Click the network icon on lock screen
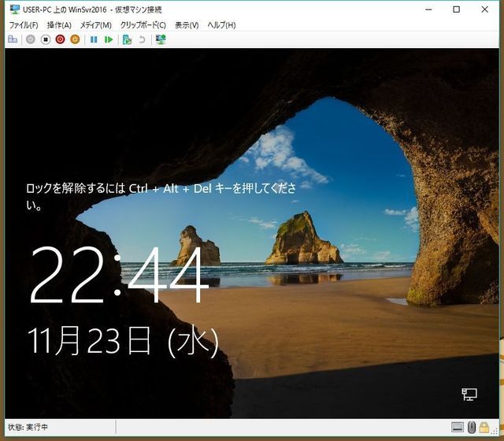504x441 pixels. [x=469, y=394]
